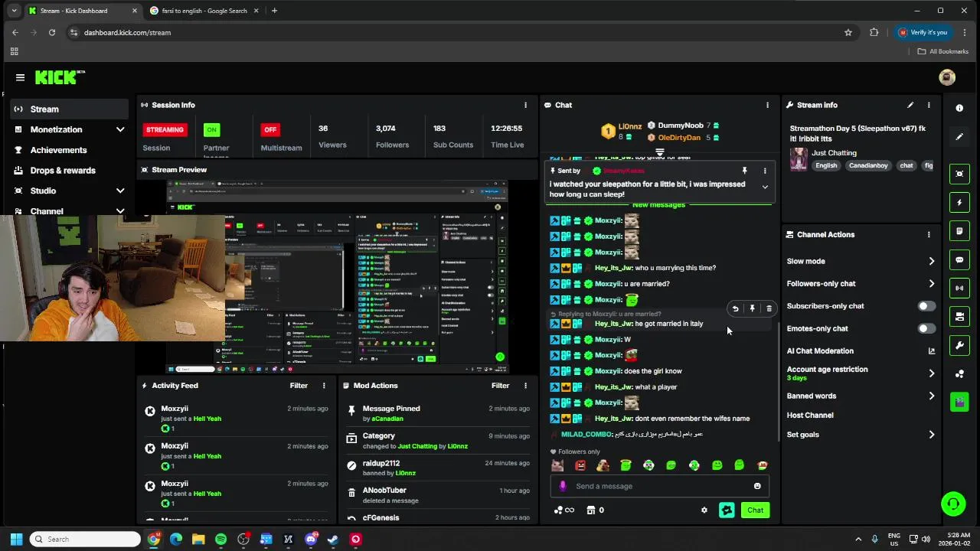This screenshot has height=551, width=980.
Task: Click the bubbles icon in right rail
Action: (x=959, y=373)
